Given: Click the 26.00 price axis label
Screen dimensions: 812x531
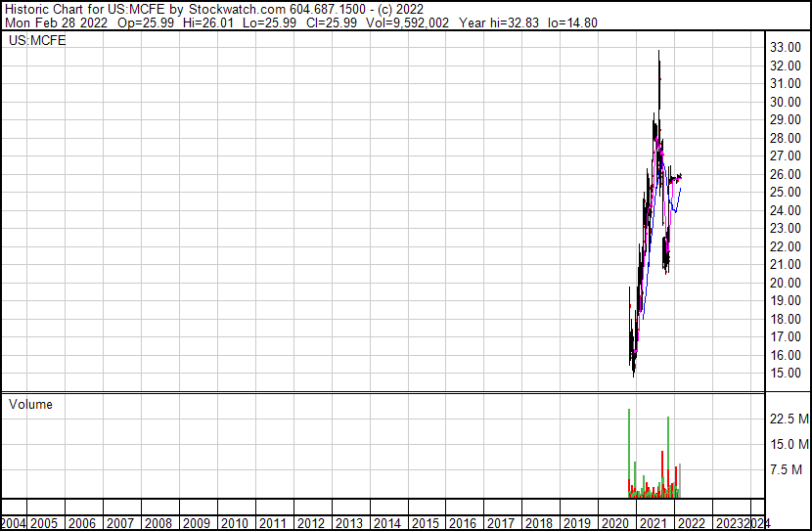Looking at the screenshot, I should (786, 174).
